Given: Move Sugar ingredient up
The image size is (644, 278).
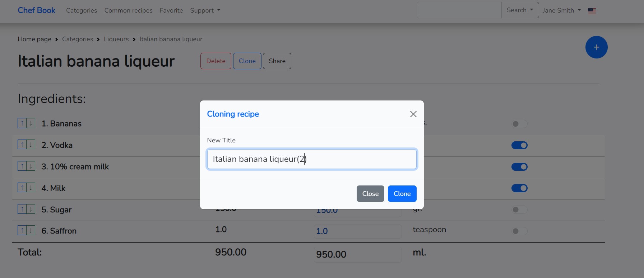Looking at the screenshot, I should [x=22, y=209].
